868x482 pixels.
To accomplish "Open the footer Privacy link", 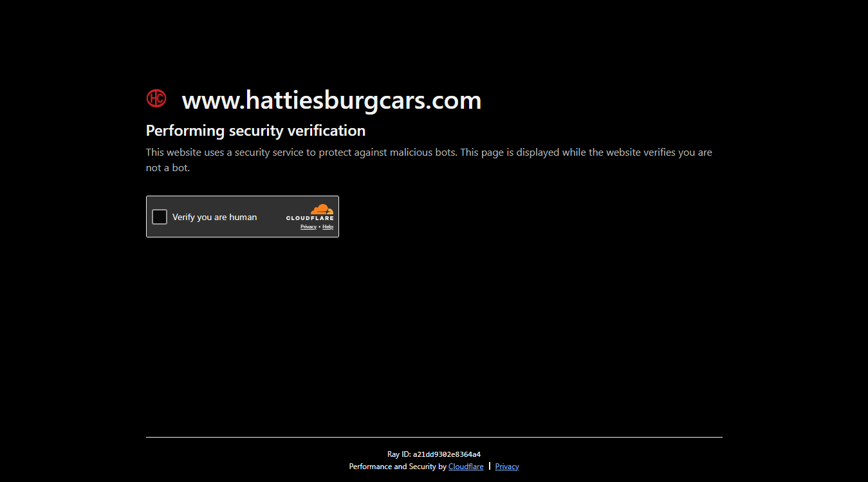I will point(507,467).
